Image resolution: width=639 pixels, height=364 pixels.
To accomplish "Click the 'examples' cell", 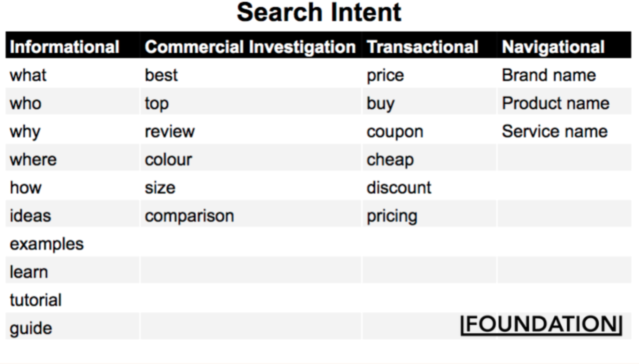I will click(x=47, y=244).
